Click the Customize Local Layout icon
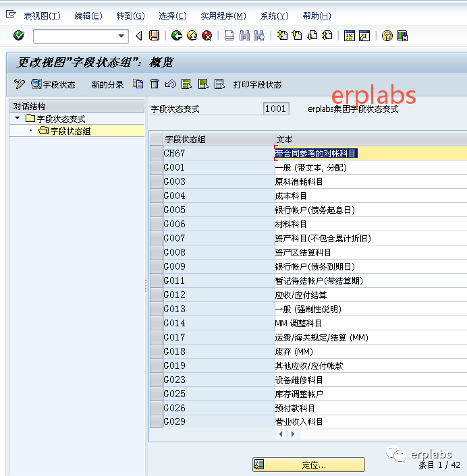 402,36
